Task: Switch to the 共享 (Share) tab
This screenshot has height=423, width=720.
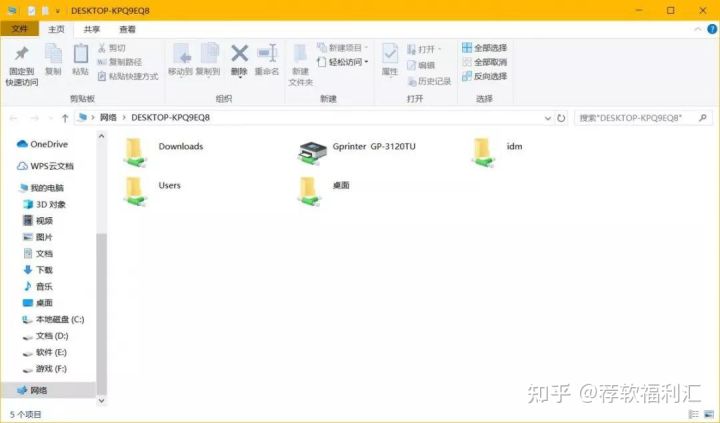Action: point(92,29)
